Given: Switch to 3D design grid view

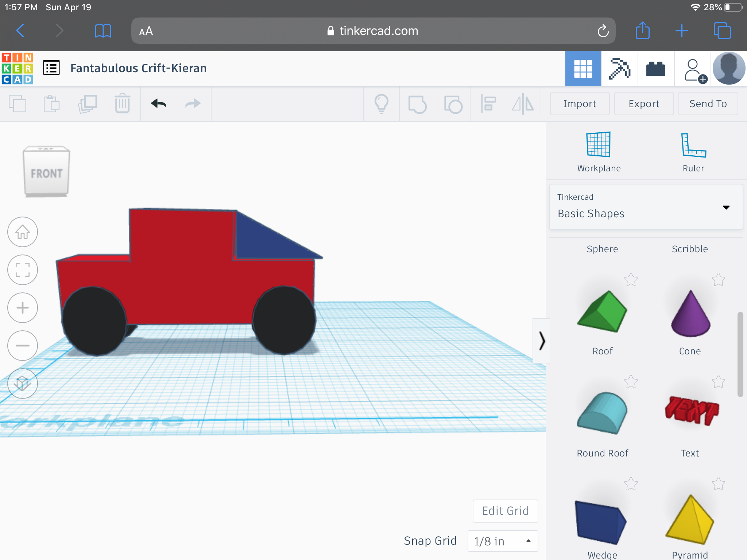Looking at the screenshot, I should (x=583, y=69).
